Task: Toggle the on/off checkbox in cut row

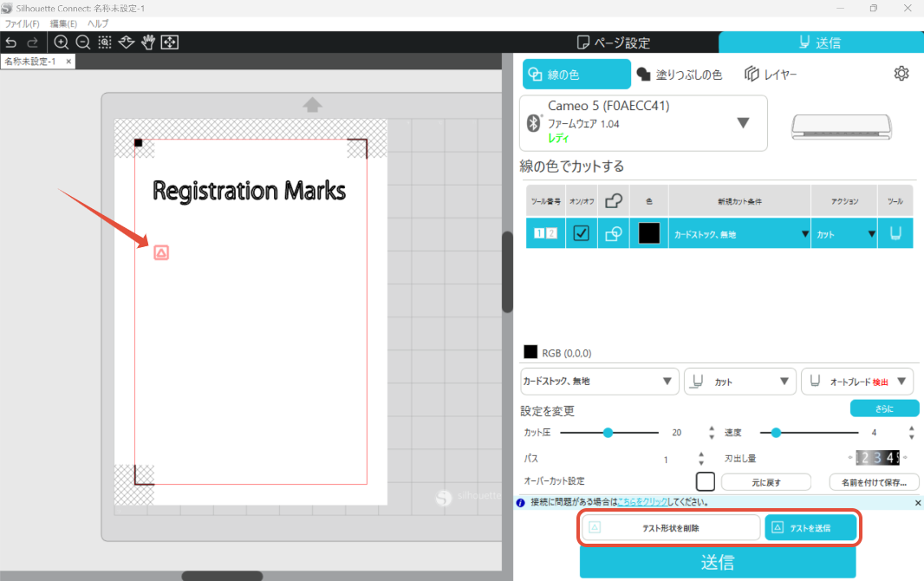Action: click(581, 233)
